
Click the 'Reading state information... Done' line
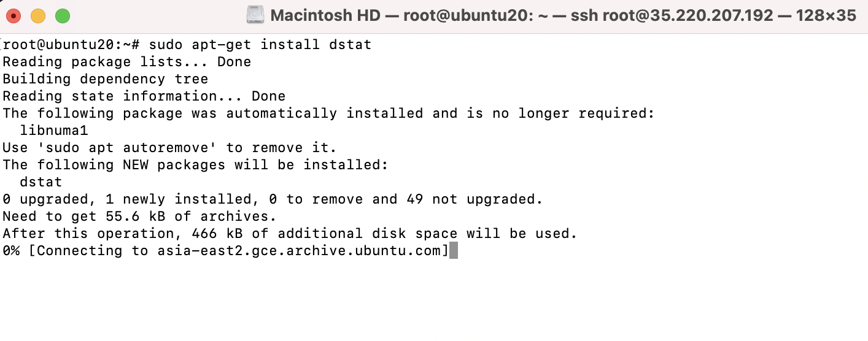click(144, 96)
